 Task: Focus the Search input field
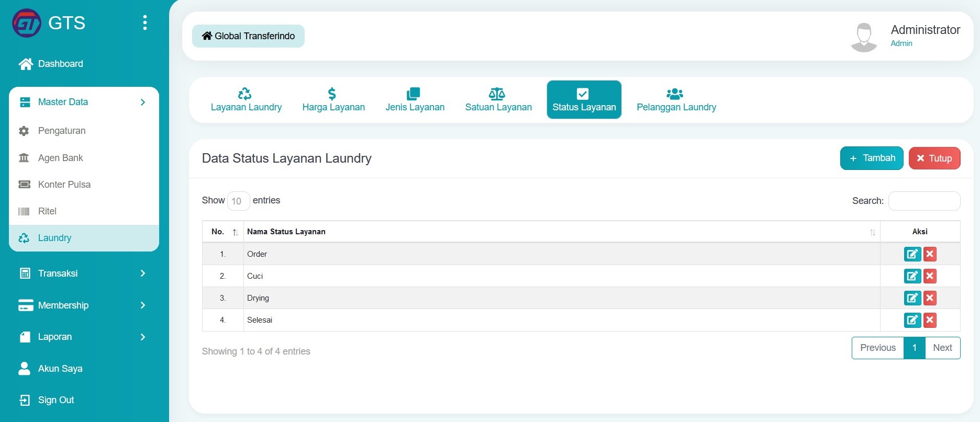[925, 201]
